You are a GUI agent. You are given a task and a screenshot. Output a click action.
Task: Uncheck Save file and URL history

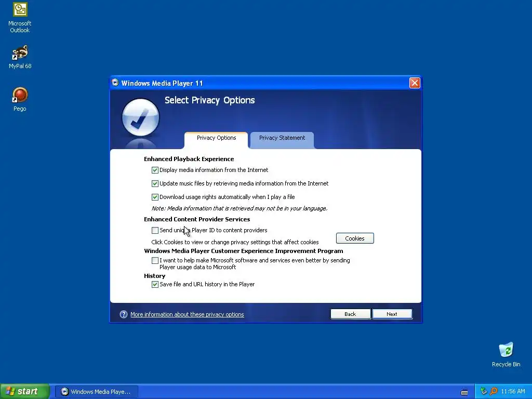155,284
